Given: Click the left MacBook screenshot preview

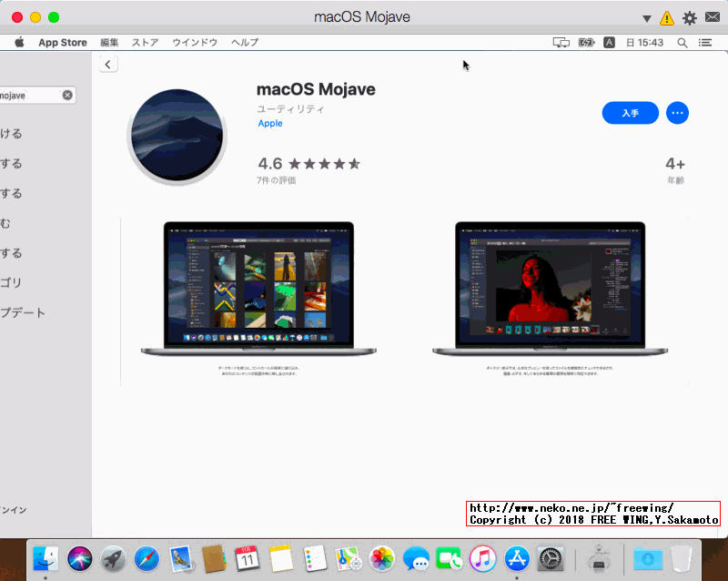Looking at the screenshot, I should [258, 287].
